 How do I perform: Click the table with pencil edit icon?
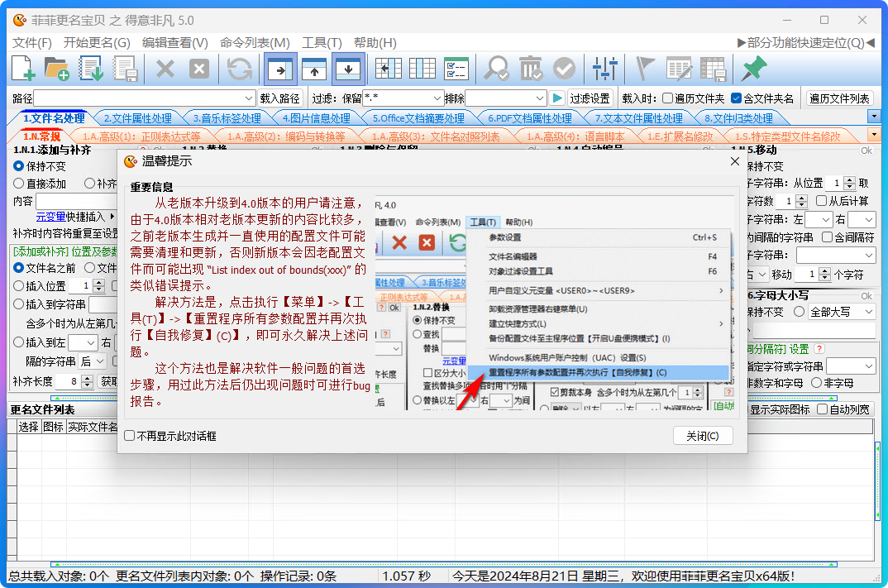pos(679,69)
